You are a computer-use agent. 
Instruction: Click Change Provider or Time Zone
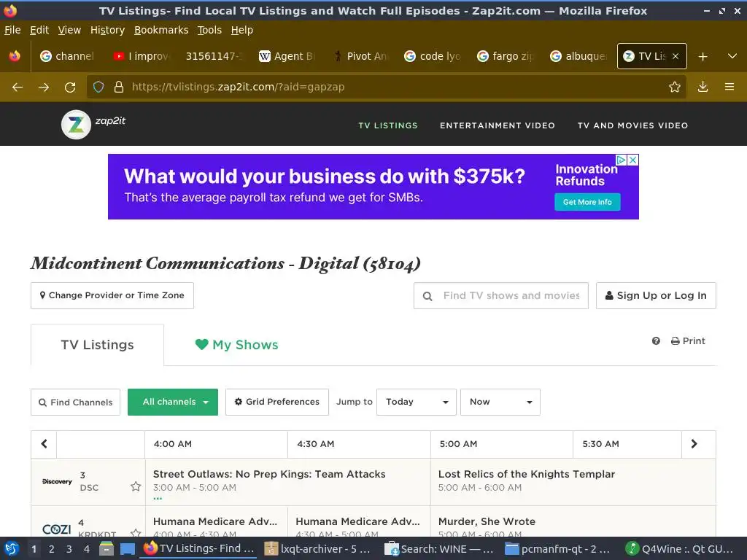pyautogui.click(x=112, y=296)
